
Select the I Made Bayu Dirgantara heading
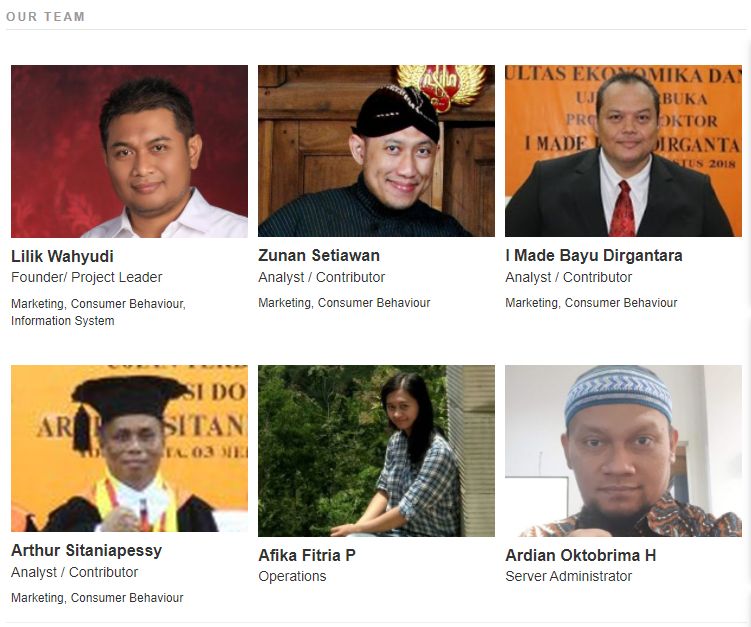593,255
